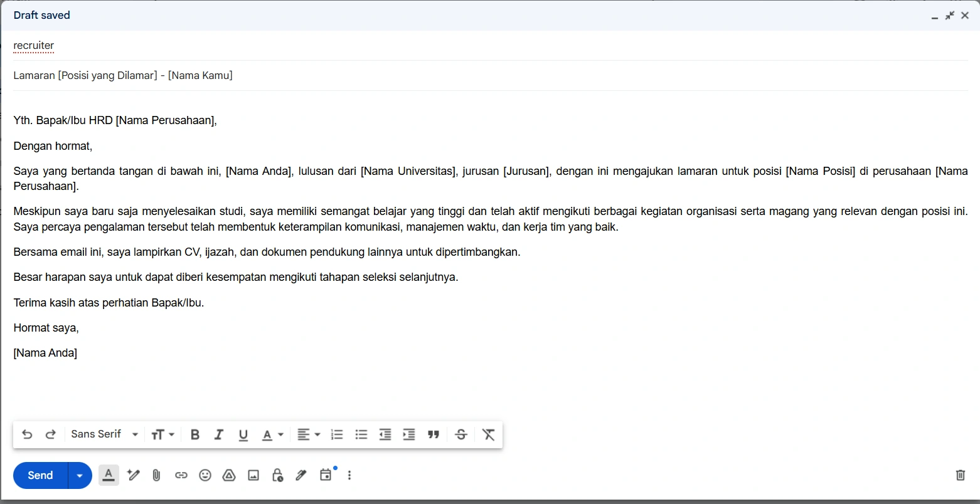The image size is (980, 504).
Task: Toggle italic formatting
Action: [219, 434]
